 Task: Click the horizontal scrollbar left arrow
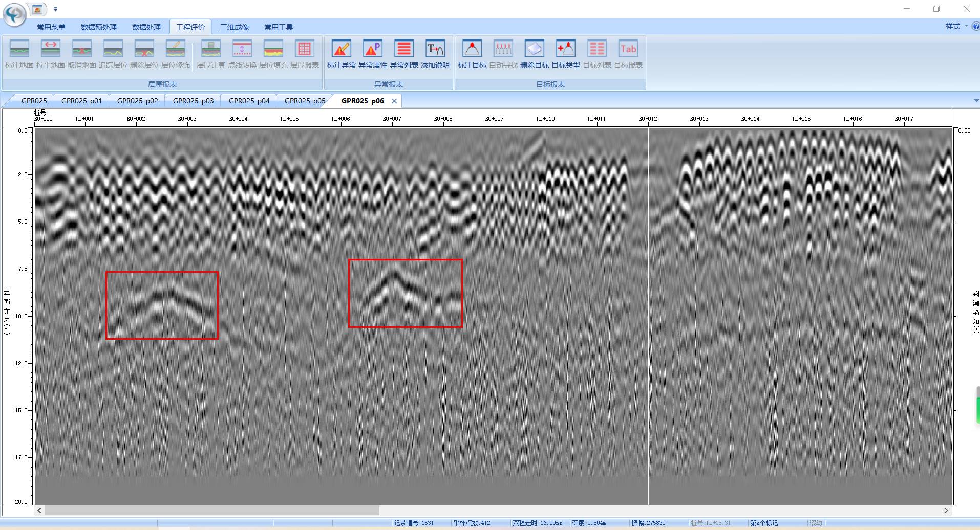tap(39, 510)
